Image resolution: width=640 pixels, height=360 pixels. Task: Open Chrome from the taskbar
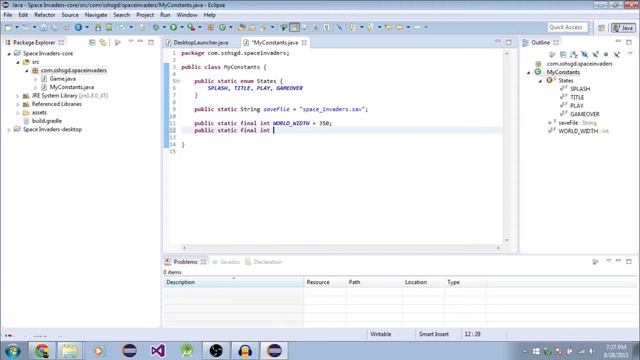click(x=42, y=351)
